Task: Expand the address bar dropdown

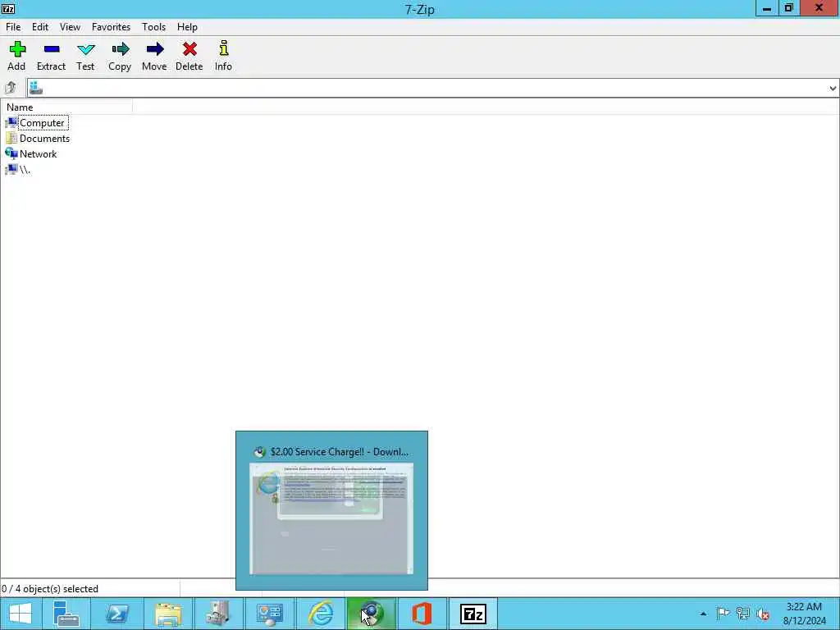Action: (x=833, y=88)
